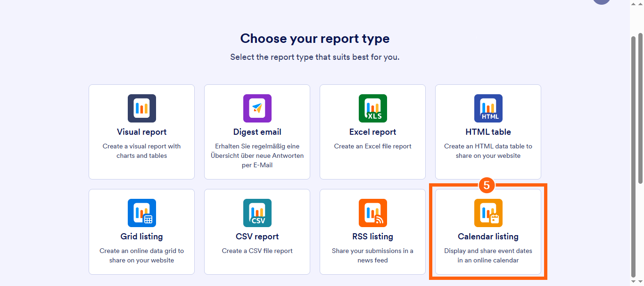The height and width of the screenshot is (286, 644).
Task: Click "Create an Excel file report" text
Action: (x=373, y=146)
